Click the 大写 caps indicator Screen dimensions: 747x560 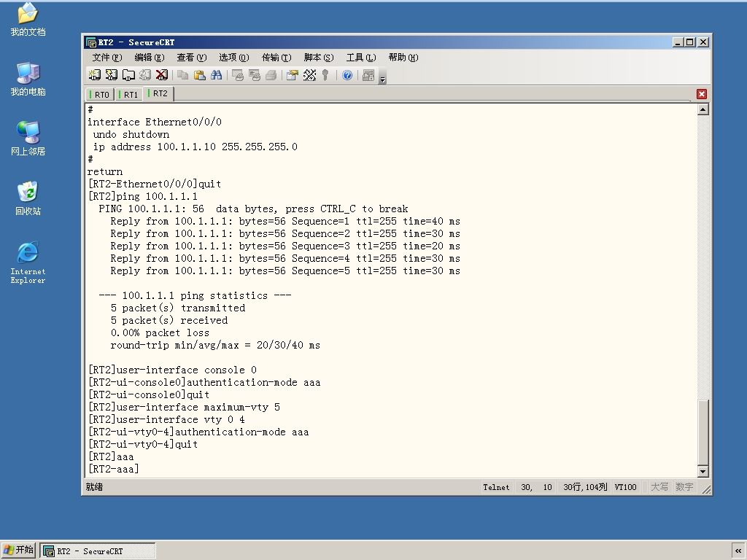coord(659,487)
